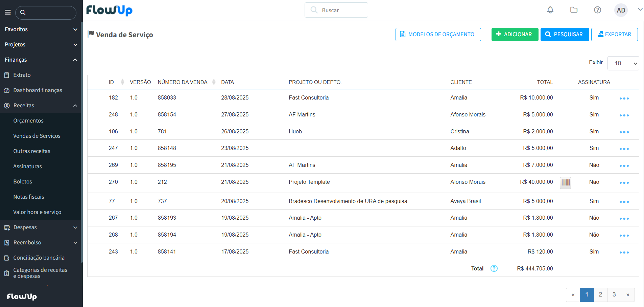The height and width of the screenshot is (307, 644).
Task: Click the help question mark icon
Action: click(597, 10)
